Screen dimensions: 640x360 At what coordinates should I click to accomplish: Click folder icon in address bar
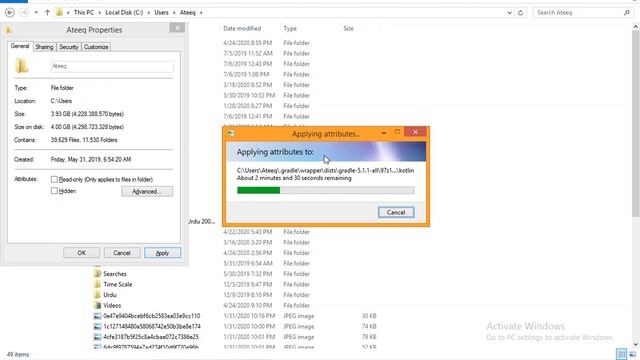60,13
